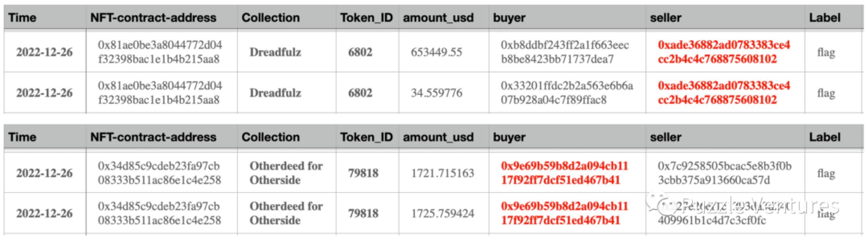This screenshot has height=242, width=868.
Task: Click the amount_usd header of the Otherdeed table
Action: 438,137
